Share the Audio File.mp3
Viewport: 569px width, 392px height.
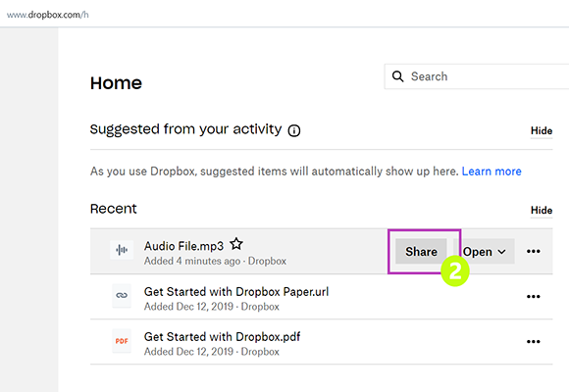pos(421,251)
